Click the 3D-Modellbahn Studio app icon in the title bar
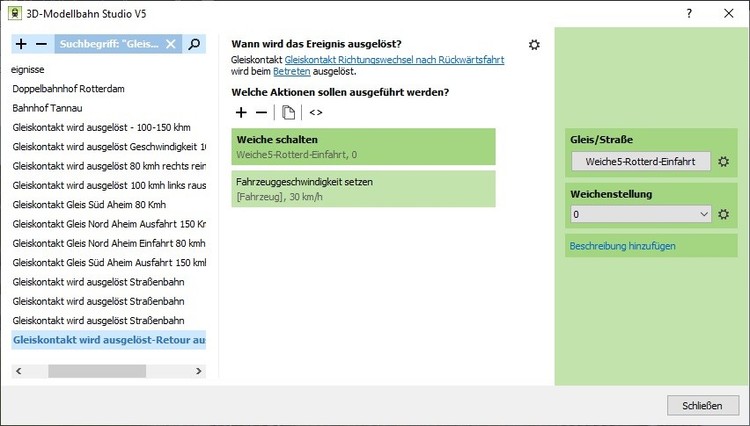The width and height of the screenshot is (750, 426). coord(15,13)
